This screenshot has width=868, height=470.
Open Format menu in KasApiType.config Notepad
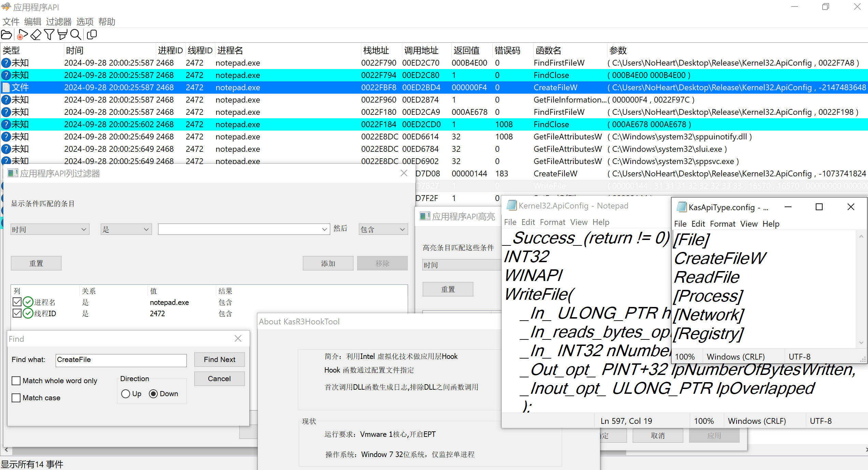pos(723,224)
